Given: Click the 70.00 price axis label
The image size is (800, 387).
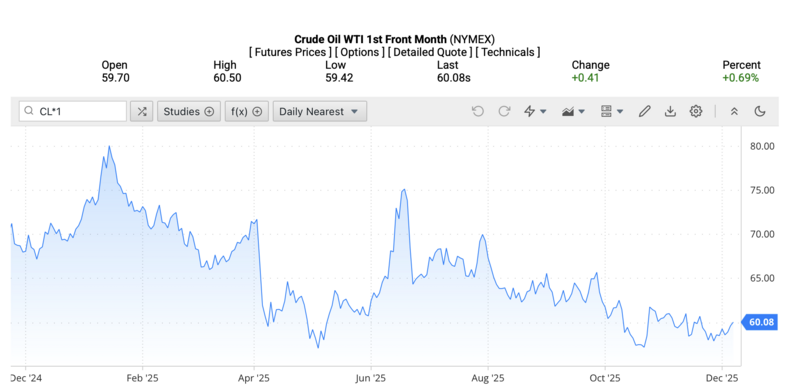Looking at the screenshot, I should click(x=762, y=235).
